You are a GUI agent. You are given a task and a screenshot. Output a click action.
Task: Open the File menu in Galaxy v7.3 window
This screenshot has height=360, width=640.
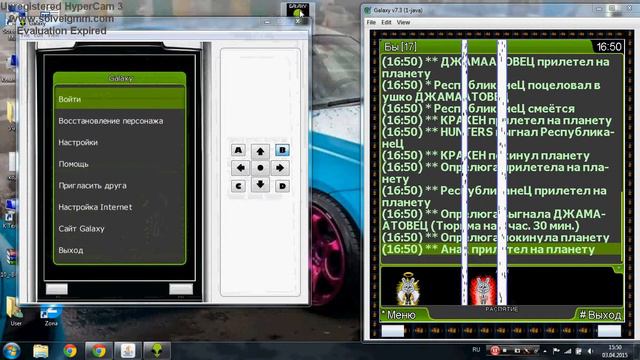371,22
